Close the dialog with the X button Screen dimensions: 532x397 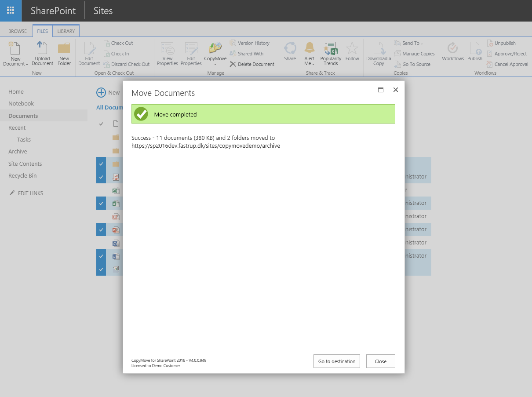click(x=396, y=90)
